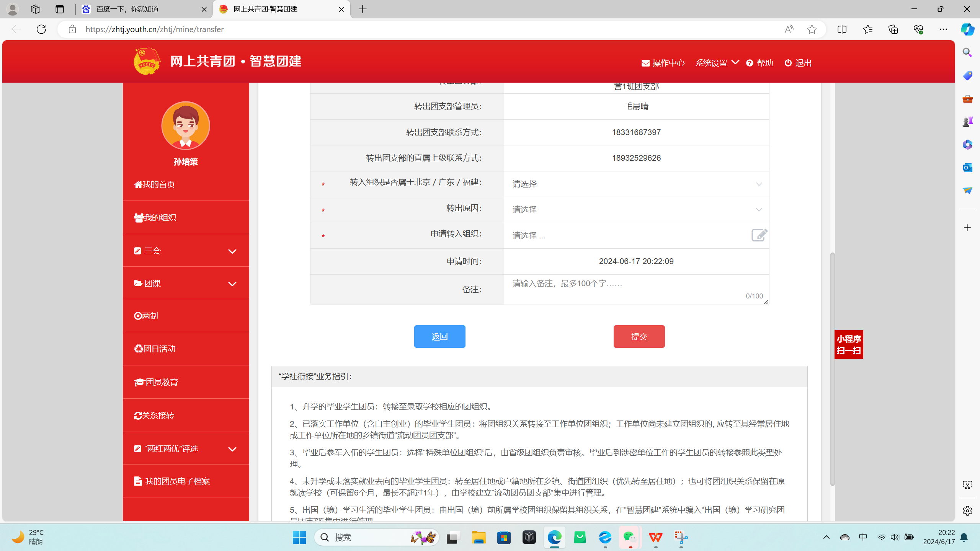This screenshot has width=980, height=551.
Task: Open 操作中心 message center
Action: pos(663,63)
